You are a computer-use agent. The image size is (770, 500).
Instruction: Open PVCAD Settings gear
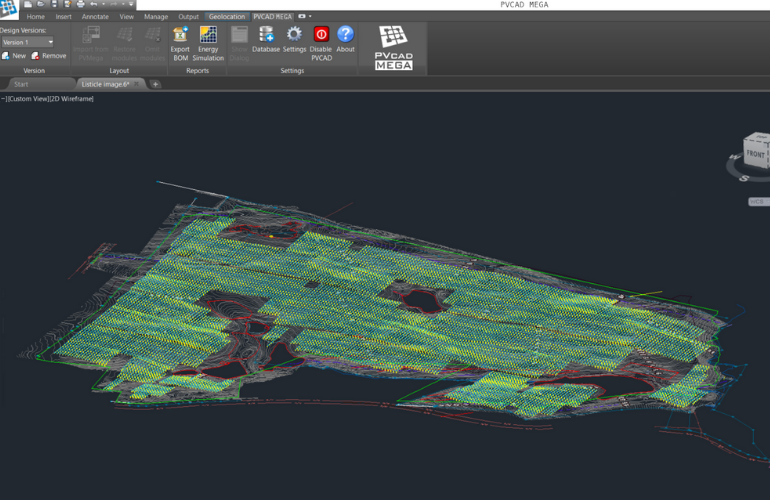[x=294, y=35]
